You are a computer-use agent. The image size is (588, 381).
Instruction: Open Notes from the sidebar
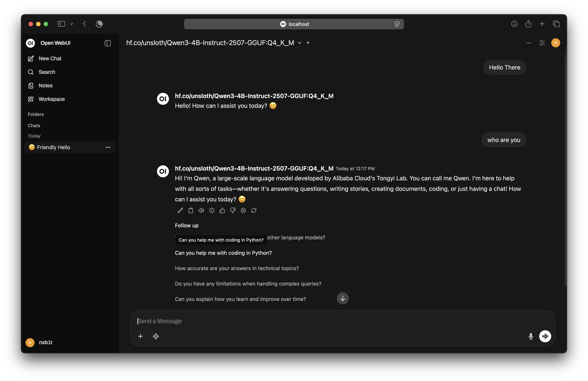click(45, 85)
